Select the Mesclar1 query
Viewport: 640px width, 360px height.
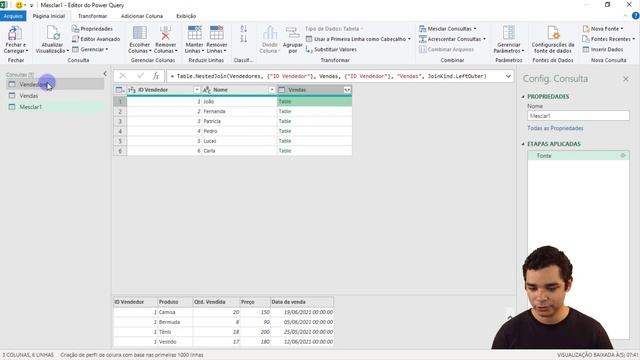tap(55, 107)
